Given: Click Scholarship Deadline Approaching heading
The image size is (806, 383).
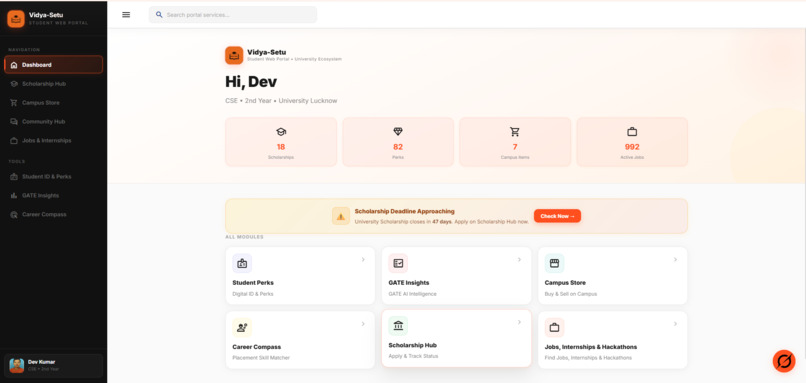Looking at the screenshot, I should click(x=405, y=211).
